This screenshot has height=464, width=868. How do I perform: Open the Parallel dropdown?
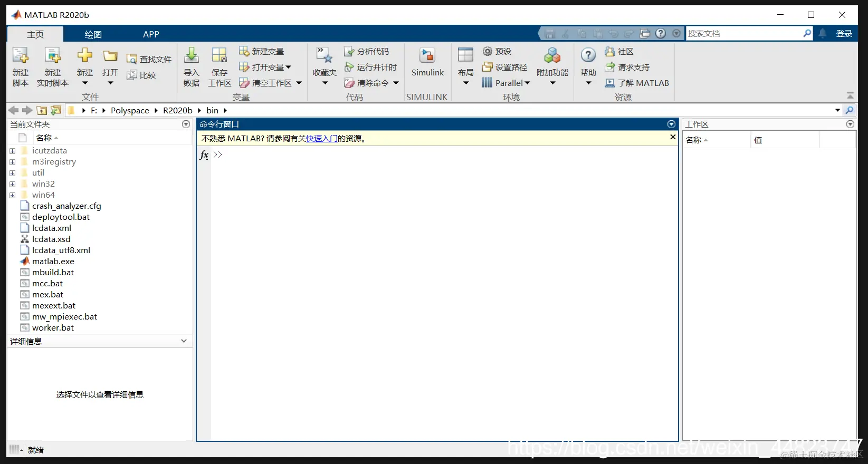click(x=506, y=83)
